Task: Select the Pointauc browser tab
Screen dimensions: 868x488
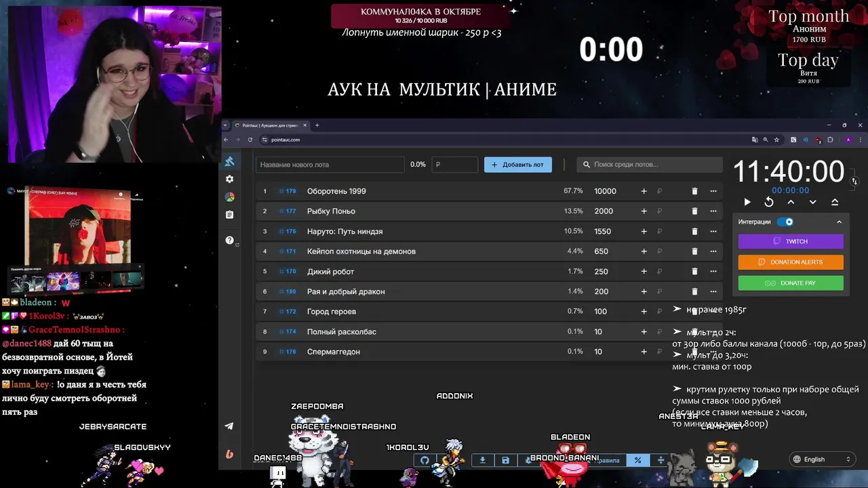Action: click(x=271, y=125)
